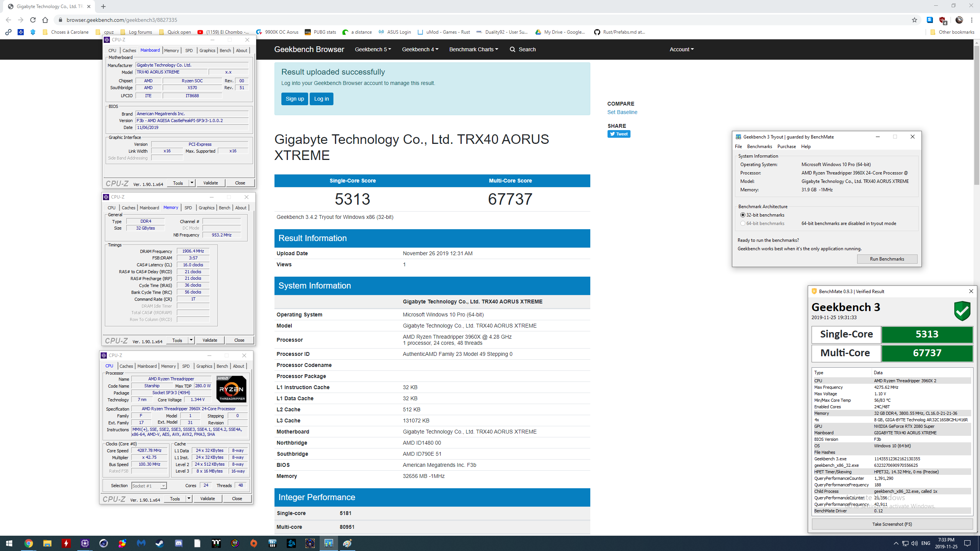
Task: Expand the Geekbench 4 dropdown menu
Action: 420,49
